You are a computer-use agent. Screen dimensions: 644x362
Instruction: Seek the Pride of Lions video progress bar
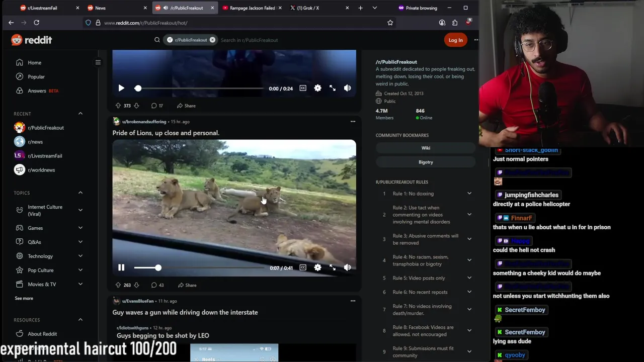coord(198,267)
